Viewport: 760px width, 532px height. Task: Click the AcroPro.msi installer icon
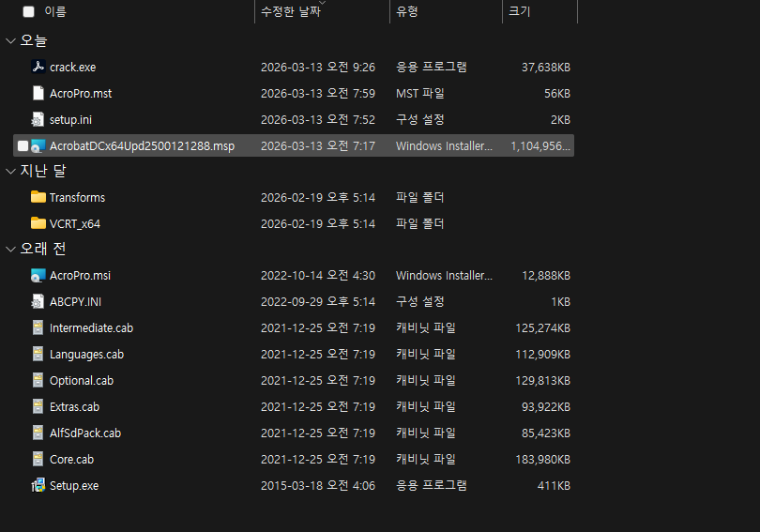38,275
